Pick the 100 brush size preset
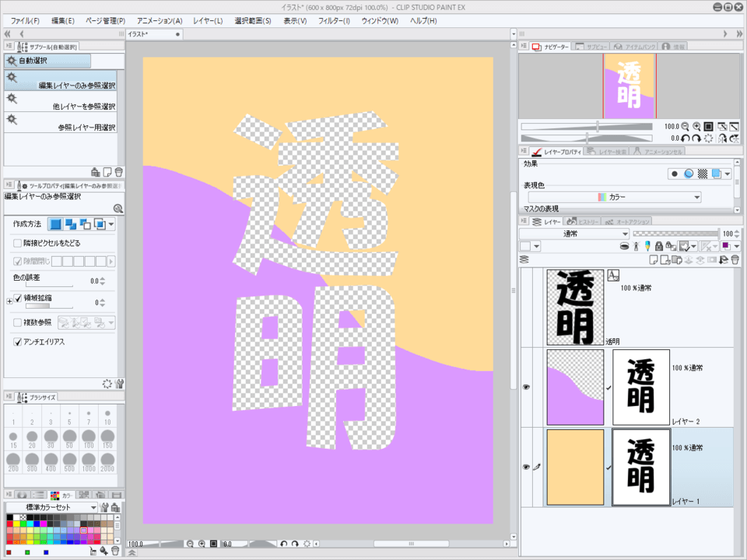747x560 pixels. click(x=88, y=439)
